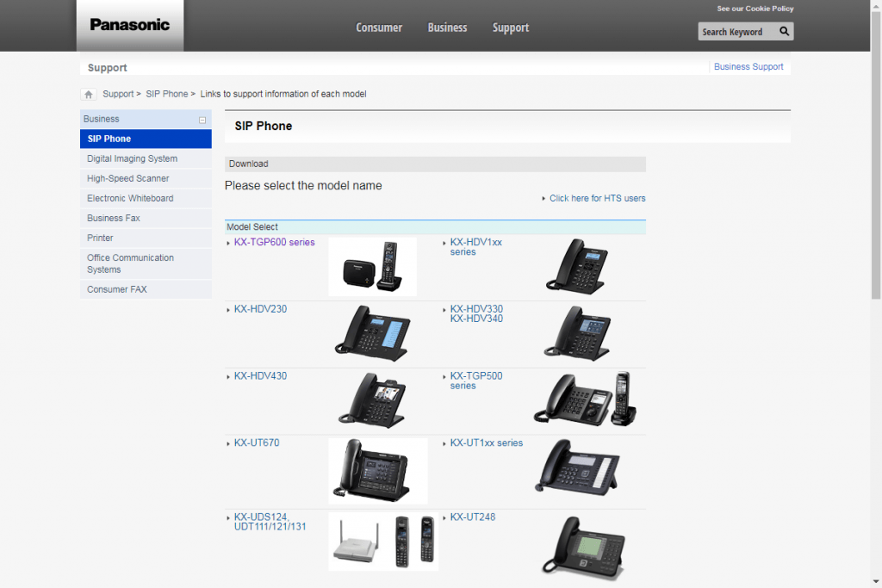This screenshot has height=588, width=882.
Task: Open KX-HDV230 model link
Action: pos(260,309)
